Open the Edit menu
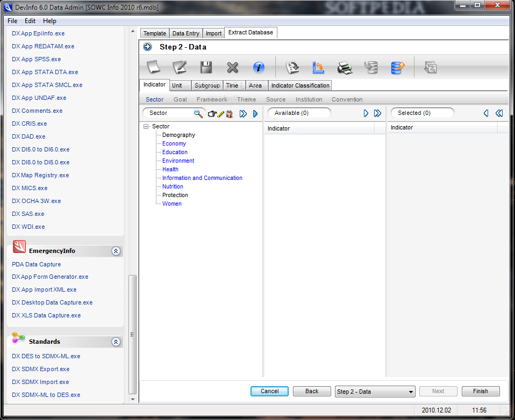Screen dimensions: 515x420 click(x=30, y=20)
